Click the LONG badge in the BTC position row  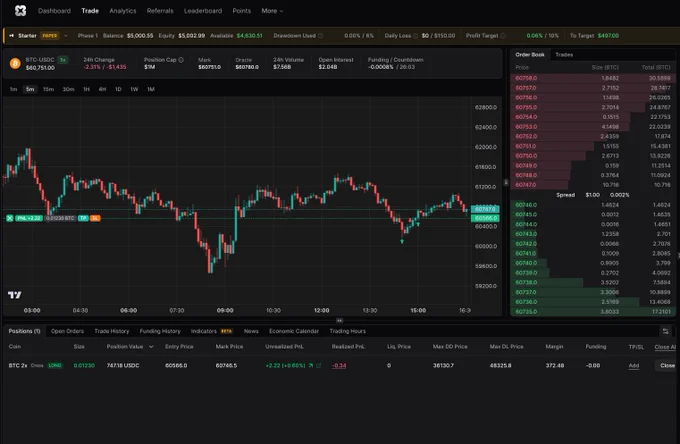(x=55, y=366)
